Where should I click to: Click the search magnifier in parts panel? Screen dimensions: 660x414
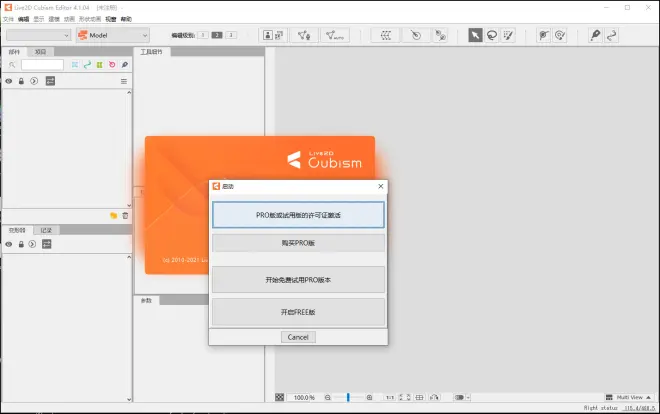(12, 65)
